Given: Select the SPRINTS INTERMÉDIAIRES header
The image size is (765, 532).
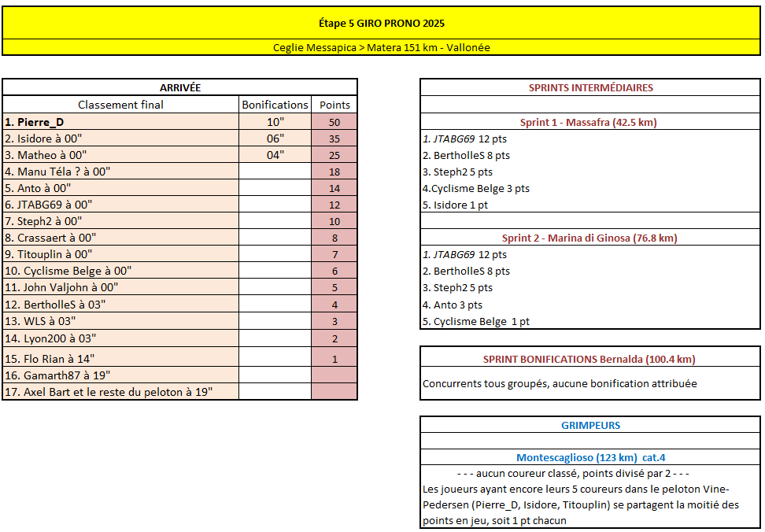Looking at the screenshot, I should [590, 87].
